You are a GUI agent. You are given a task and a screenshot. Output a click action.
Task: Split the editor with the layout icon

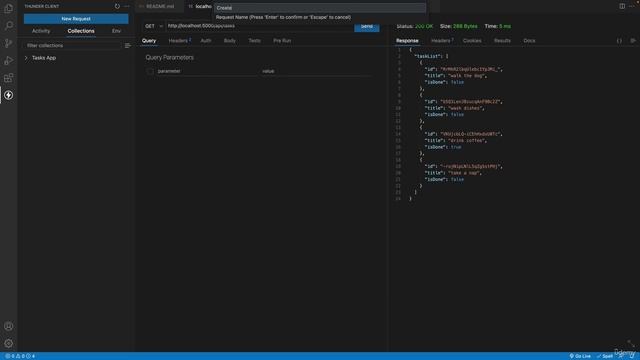click(622, 6)
